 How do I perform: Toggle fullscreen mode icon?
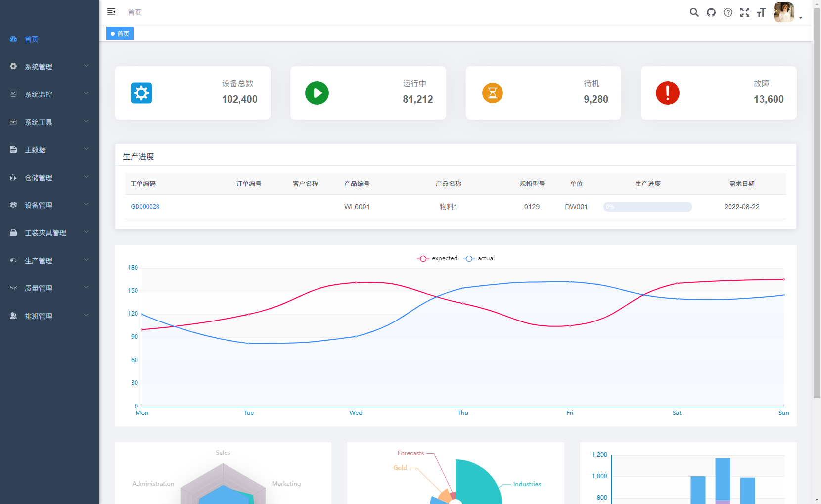[745, 12]
